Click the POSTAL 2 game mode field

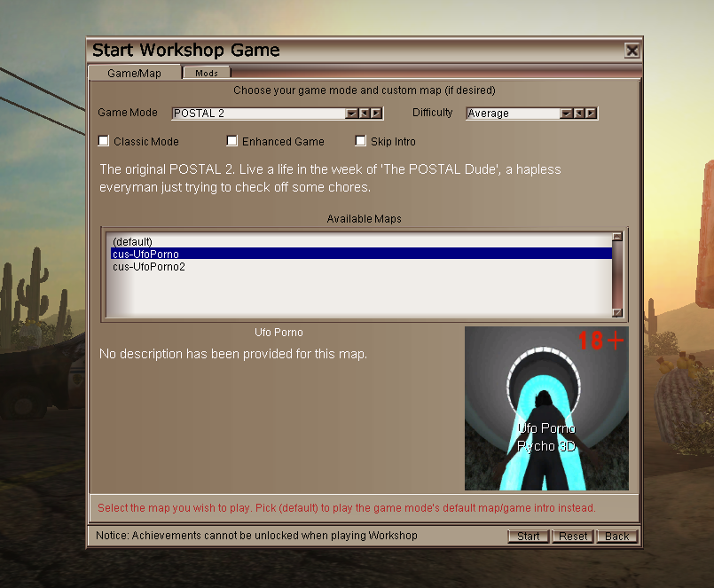click(x=259, y=113)
